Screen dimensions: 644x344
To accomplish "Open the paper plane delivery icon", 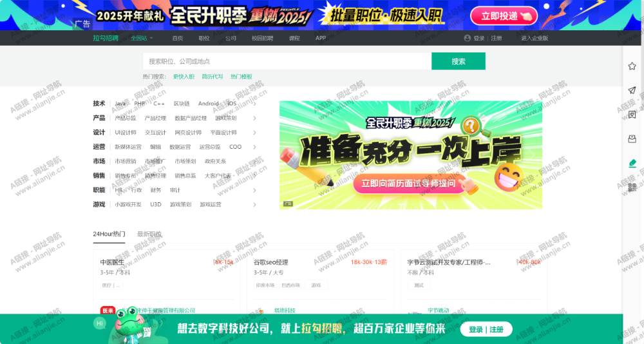I will pos(632,90).
